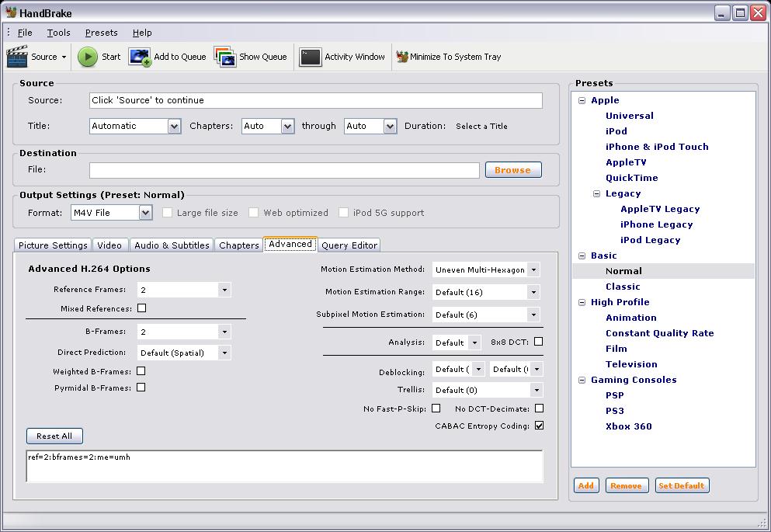Open the first Chapters Auto dropdown
This screenshot has height=532, width=771.
pyautogui.click(x=287, y=127)
